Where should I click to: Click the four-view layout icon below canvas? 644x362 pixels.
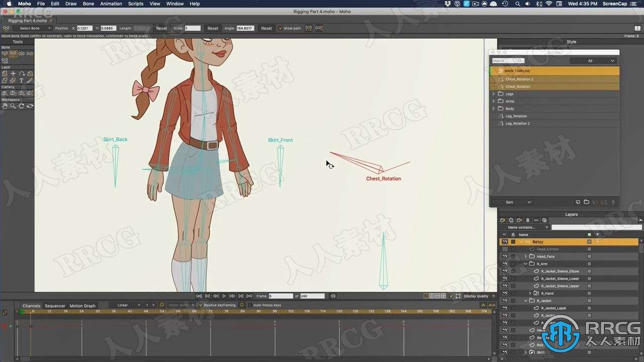click(443, 296)
